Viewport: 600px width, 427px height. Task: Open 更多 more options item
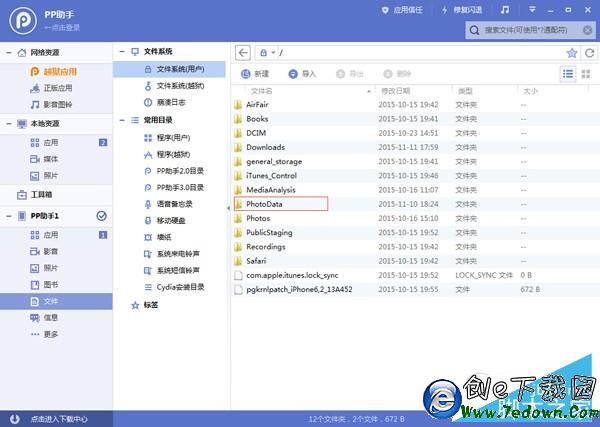coord(44,334)
